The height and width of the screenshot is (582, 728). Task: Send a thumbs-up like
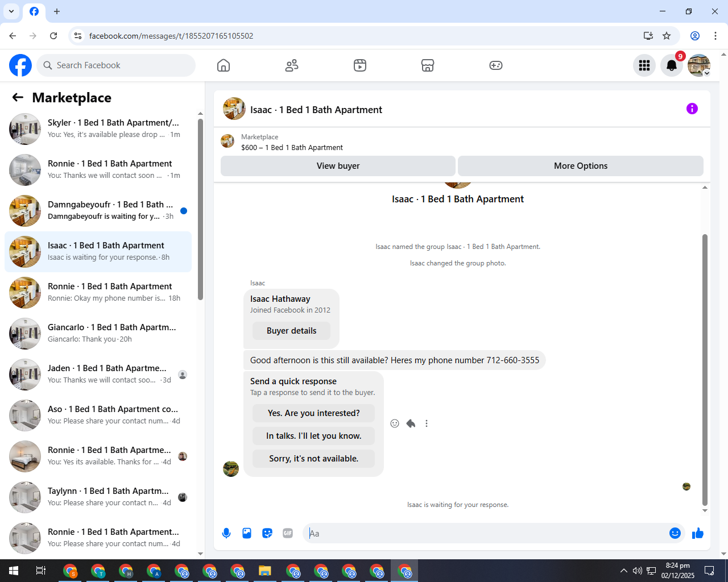[698, 533]
